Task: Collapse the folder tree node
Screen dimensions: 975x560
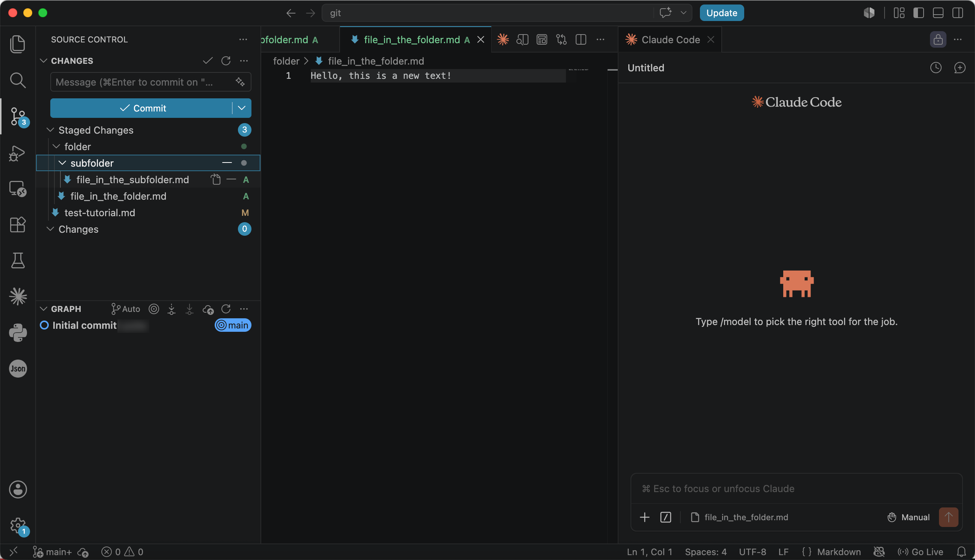Action: [x=56, y=146]
